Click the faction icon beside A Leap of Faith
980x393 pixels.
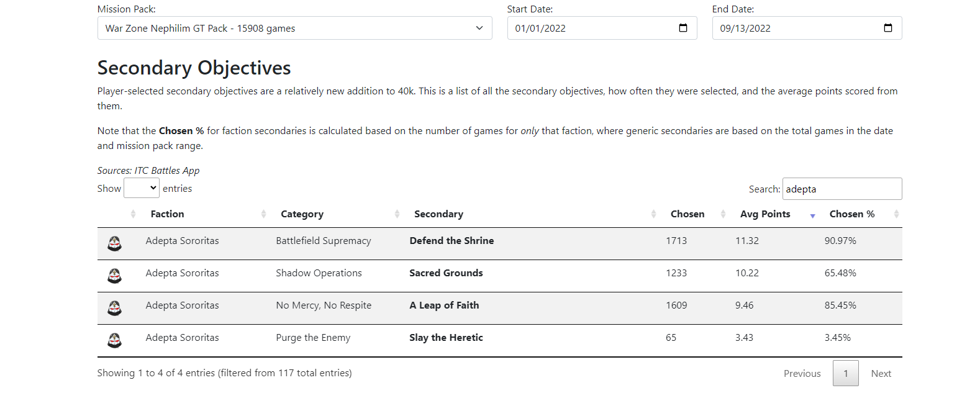pyautogui.click(x=114, y=308)
